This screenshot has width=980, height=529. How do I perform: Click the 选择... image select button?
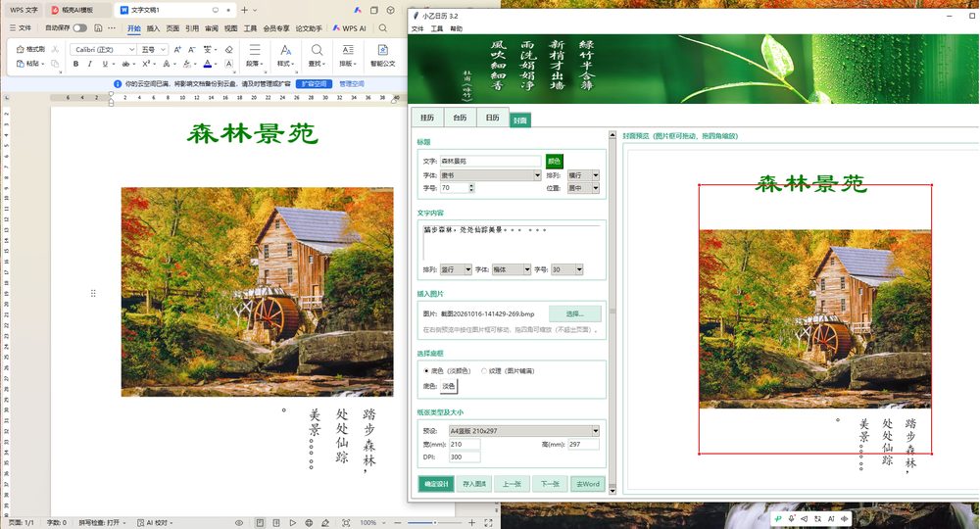[x=575, y=313]
